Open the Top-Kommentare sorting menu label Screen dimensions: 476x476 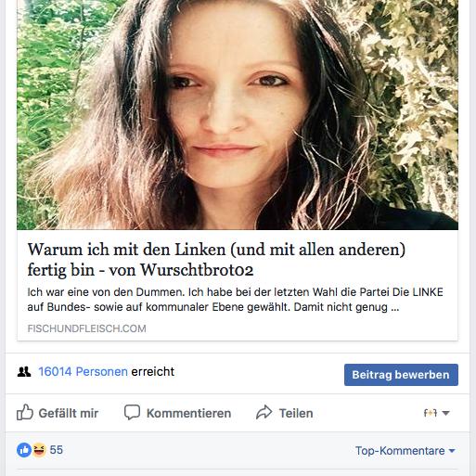[x=400, y=451]
